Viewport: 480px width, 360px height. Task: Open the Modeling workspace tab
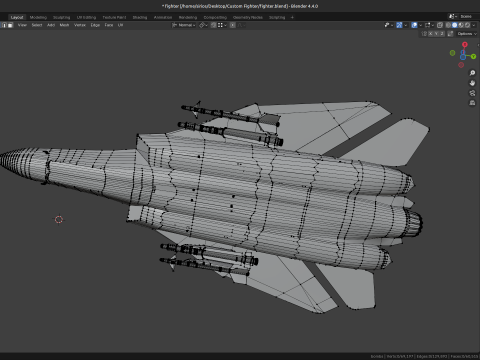[x=38, y=17]
